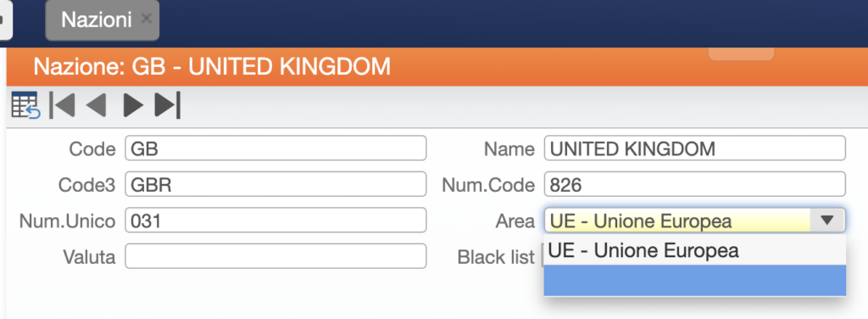
Task: Choose the blank highlighted option in Area list
Action: coord(695,280)
